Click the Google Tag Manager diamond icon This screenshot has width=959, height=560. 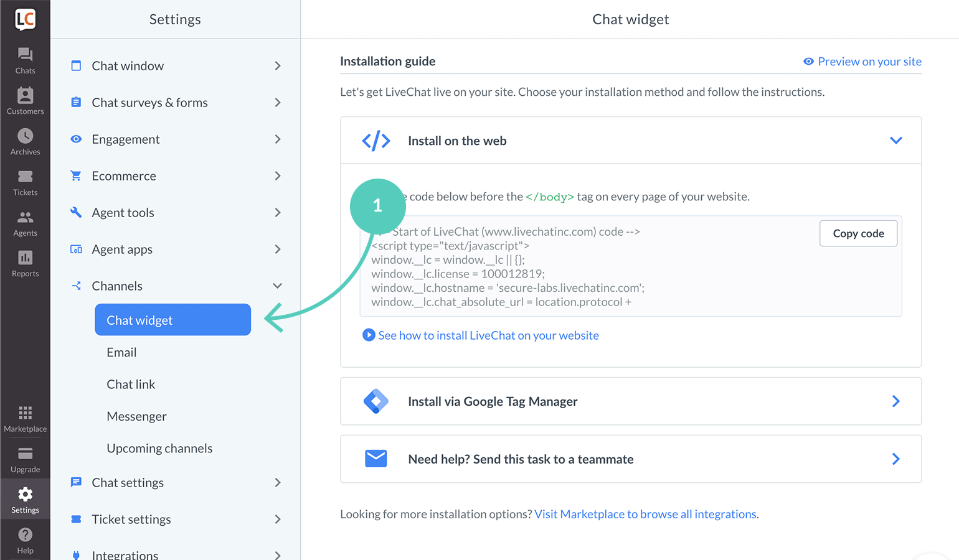(376, 401)
